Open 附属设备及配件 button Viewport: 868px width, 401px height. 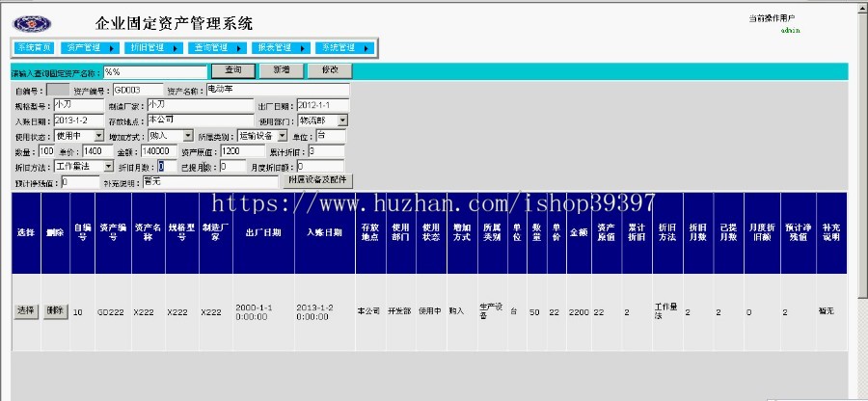[317, 181]
